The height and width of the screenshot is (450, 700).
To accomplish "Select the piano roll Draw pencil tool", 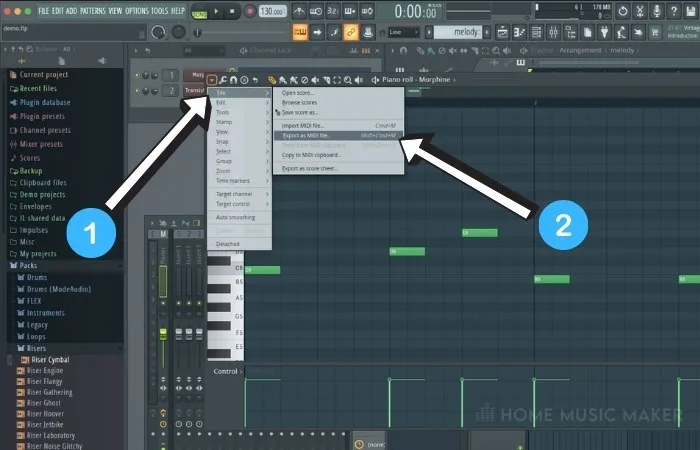I will coord(272,80).
